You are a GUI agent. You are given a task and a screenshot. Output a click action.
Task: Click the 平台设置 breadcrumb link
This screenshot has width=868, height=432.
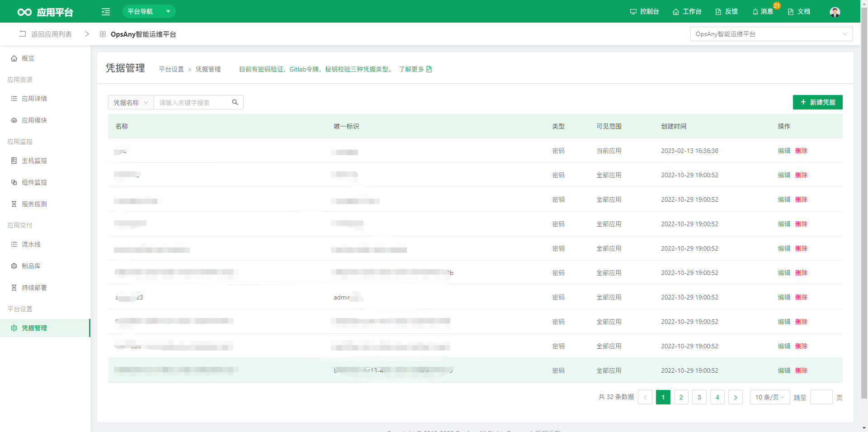click(171, 69)
